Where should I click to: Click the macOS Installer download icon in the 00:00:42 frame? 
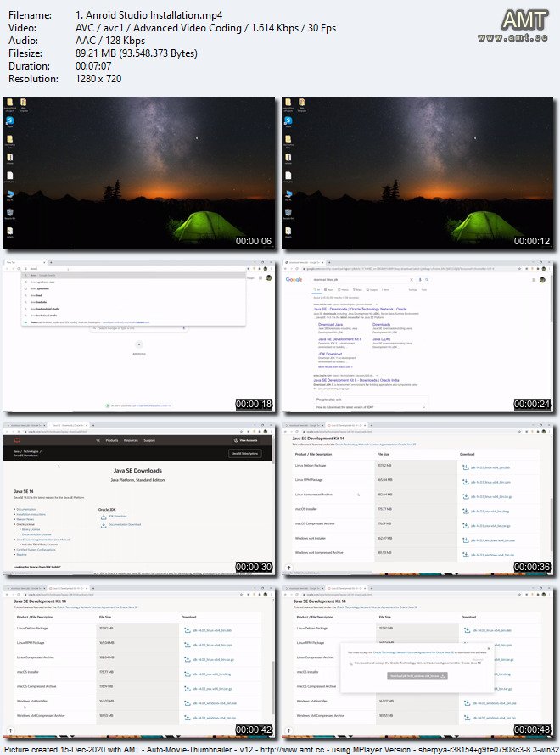188,674
